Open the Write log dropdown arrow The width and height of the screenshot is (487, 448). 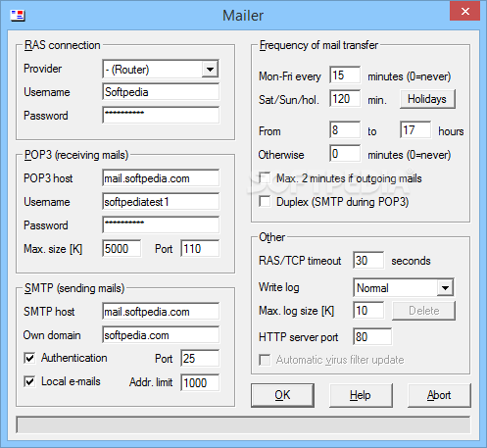[445, 287]
